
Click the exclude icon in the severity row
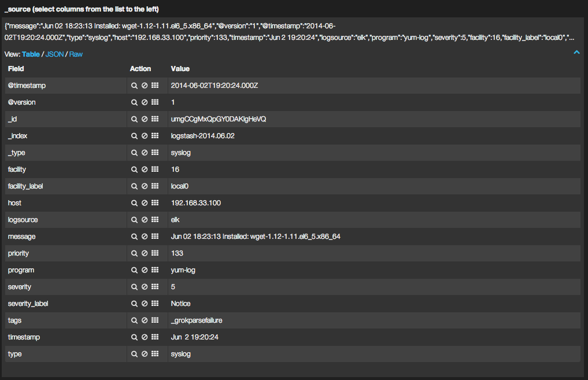pos(145,287)
